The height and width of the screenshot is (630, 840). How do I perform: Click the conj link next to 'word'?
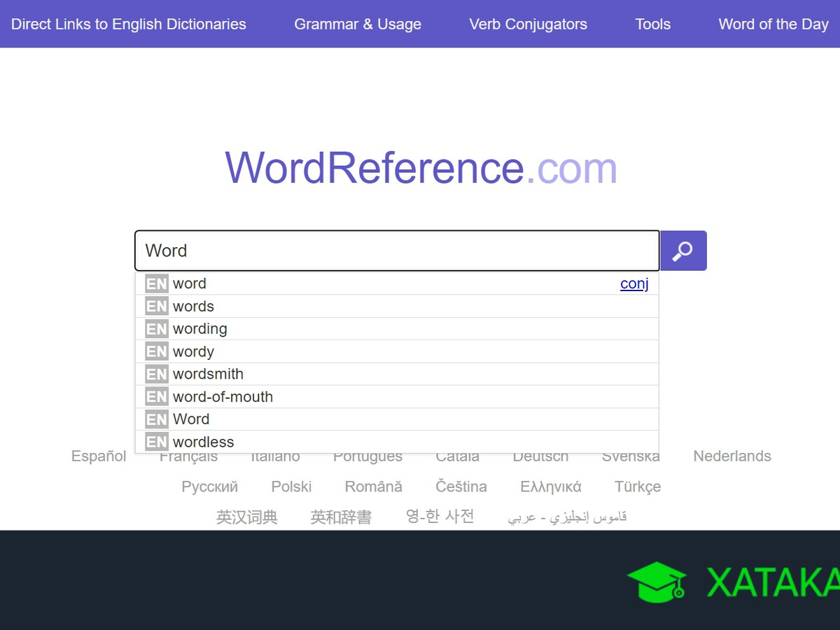click(x=634, y=283)
